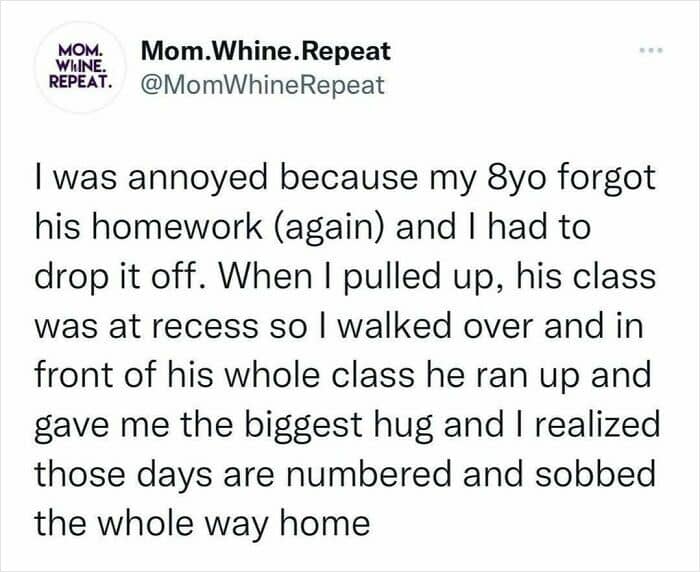Click the @MomWhineRepeat handle

(x=262, y=85)
